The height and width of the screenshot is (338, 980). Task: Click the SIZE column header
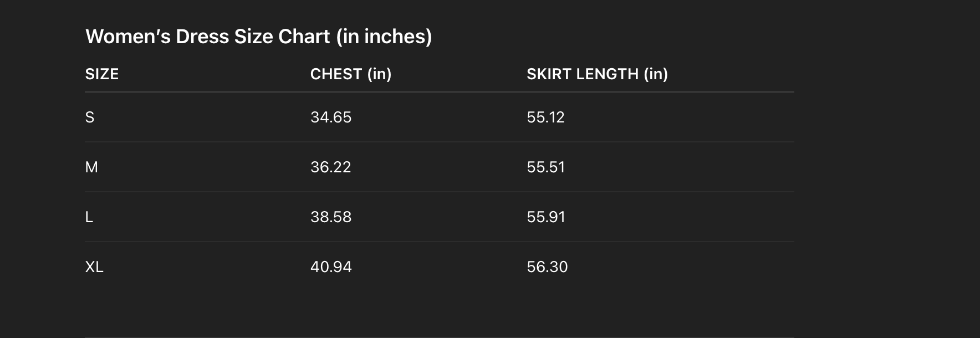(x=102, y=74)
